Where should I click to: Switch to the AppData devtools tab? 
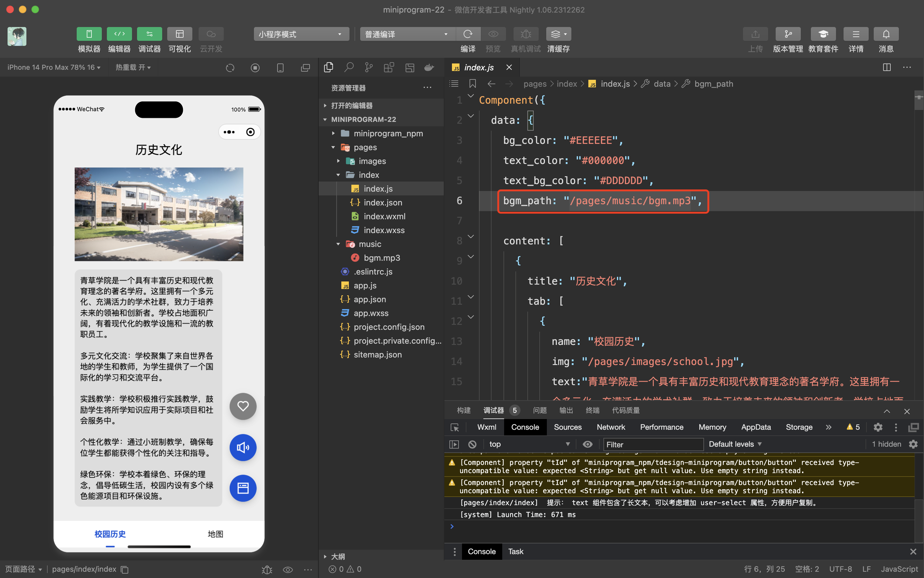pos(756,428)
